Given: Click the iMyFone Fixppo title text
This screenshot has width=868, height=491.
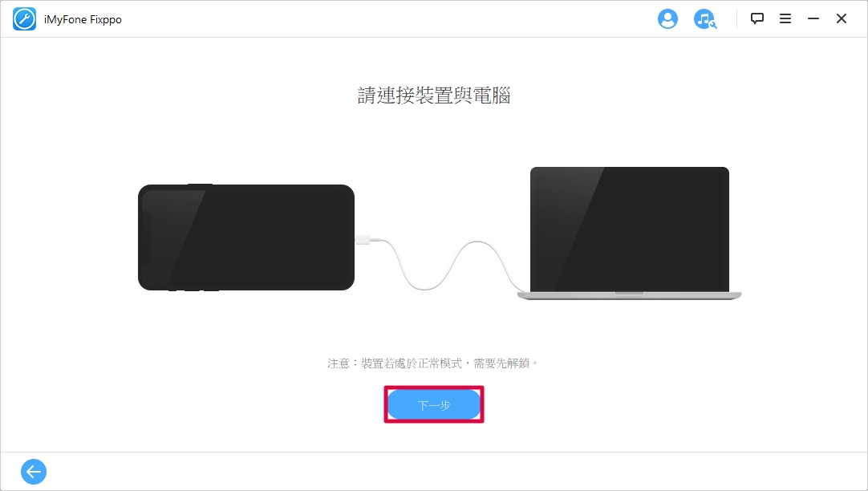Looking at the screenshot, I should (x=83, y=19).
